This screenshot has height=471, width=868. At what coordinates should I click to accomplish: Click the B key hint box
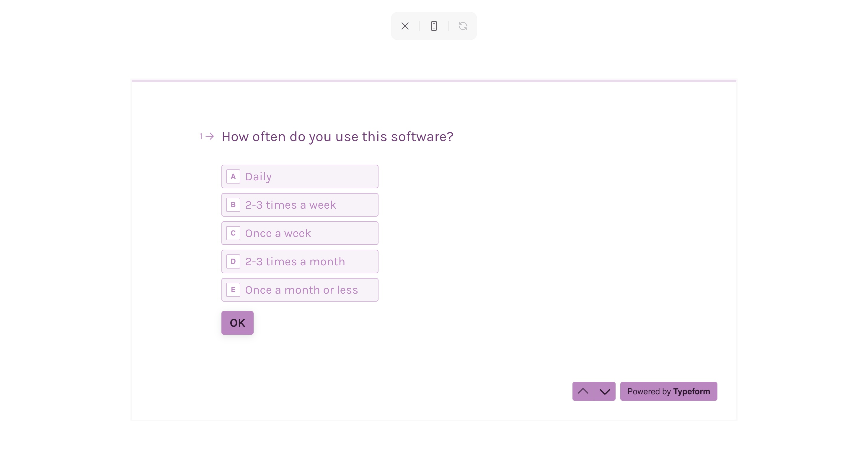pos(233,205)
